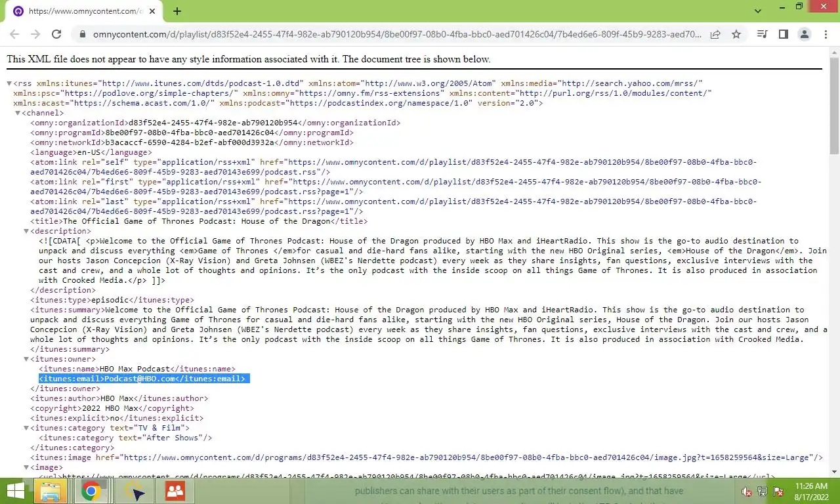Select the omnycontent.com browser tab

[85, 11]
